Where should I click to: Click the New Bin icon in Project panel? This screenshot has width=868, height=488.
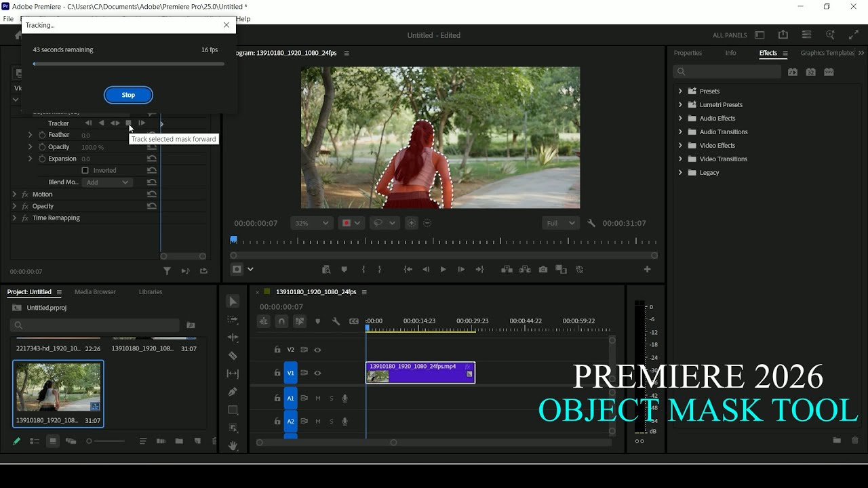[x=179, y=441]
